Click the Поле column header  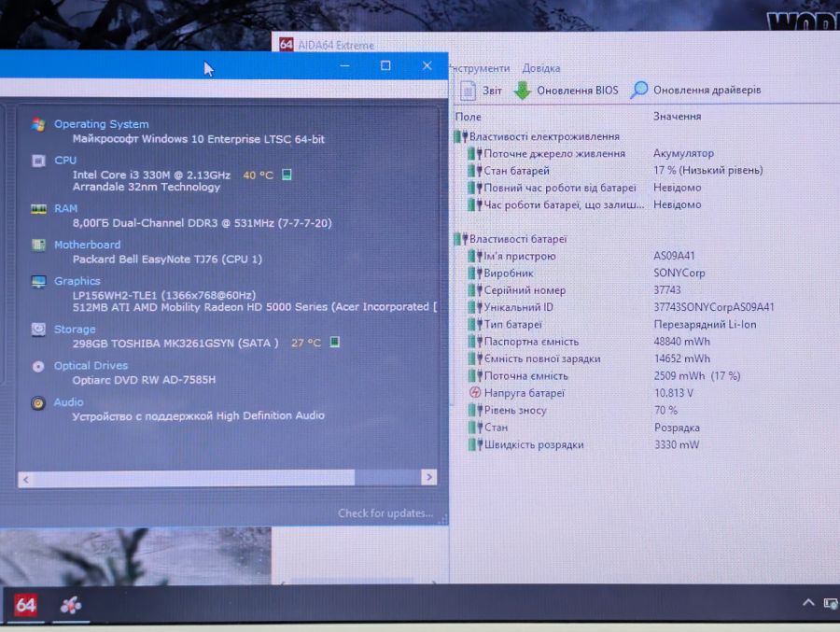(x=469, y=117)
